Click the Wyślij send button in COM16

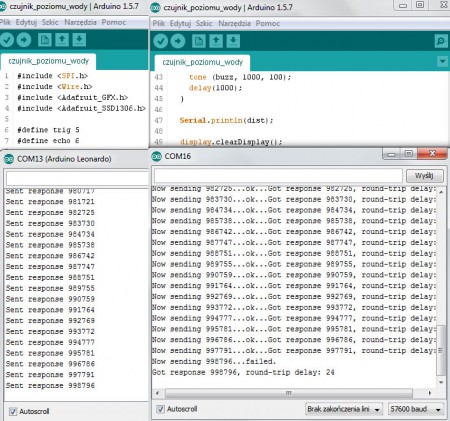tap(424, 176)
